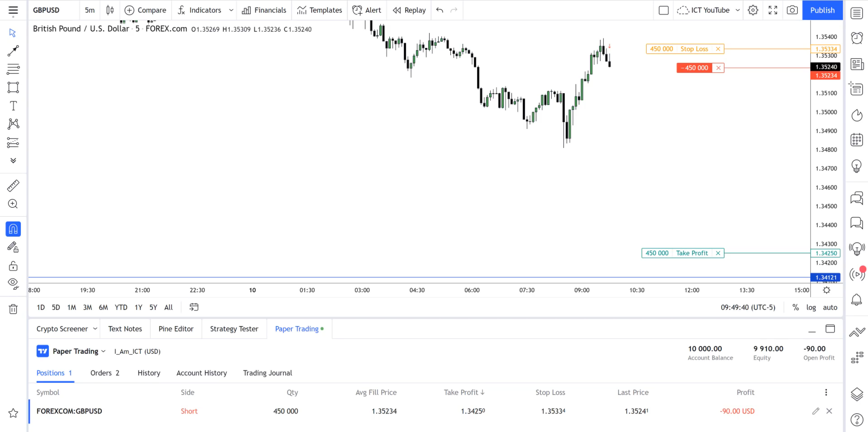Edit the GBPUSD position with pencil
Image resolution: width=868 pixels, height=432 pixels.
pyautogui.click(x=815, y=411)
